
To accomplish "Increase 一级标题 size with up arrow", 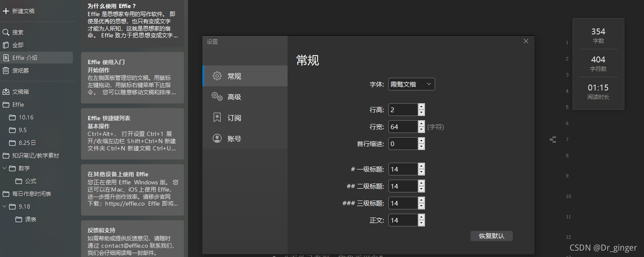I will click(422, 166).
